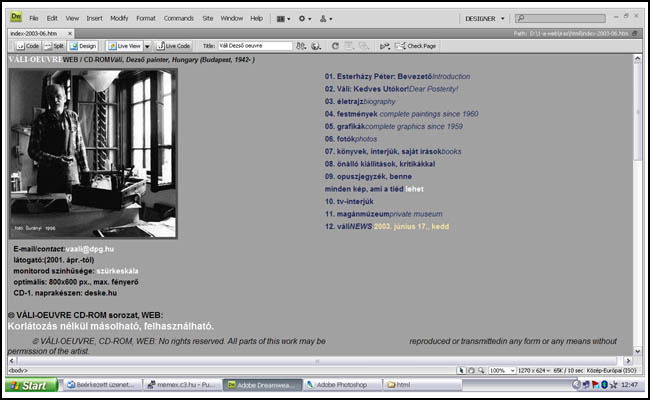This screenshot has height=400, width=650.
Task: Open the Site menu
Action: coord(208,19)
